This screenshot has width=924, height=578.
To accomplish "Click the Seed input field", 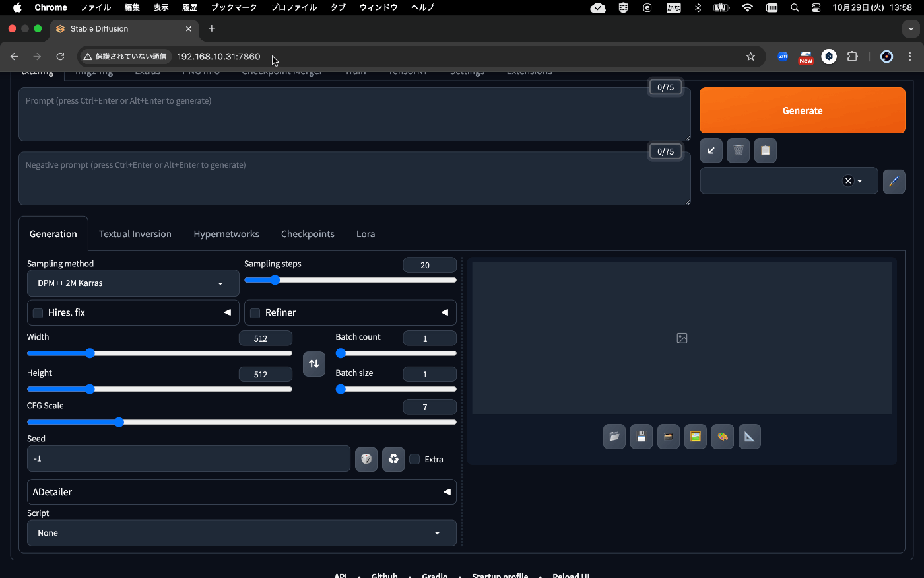I will (x=189, y=458).
